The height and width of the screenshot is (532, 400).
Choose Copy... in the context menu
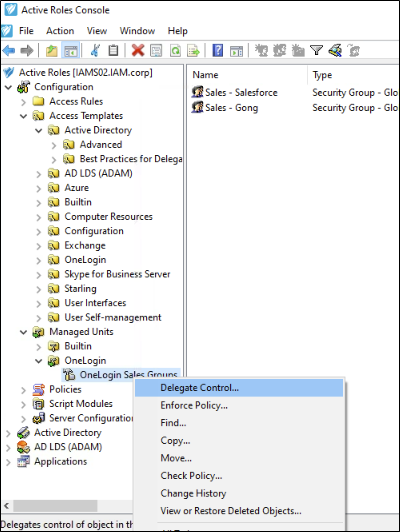click(239, 441)
